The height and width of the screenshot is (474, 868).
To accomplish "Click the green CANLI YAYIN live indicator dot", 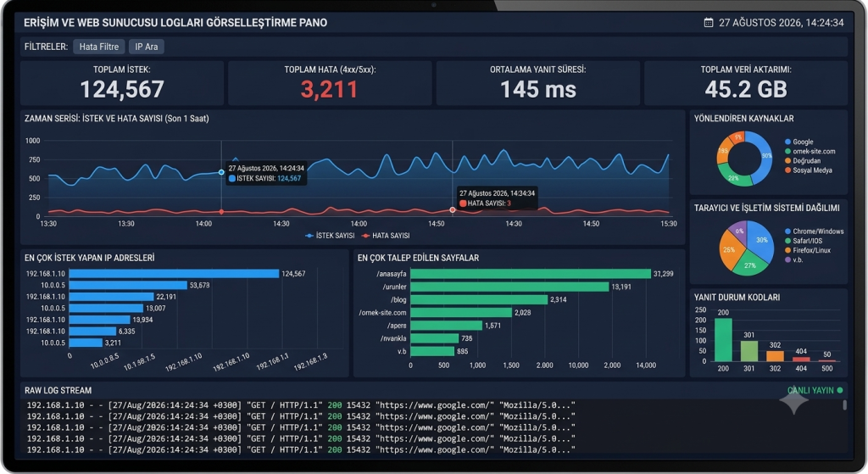I will [840, 390].
